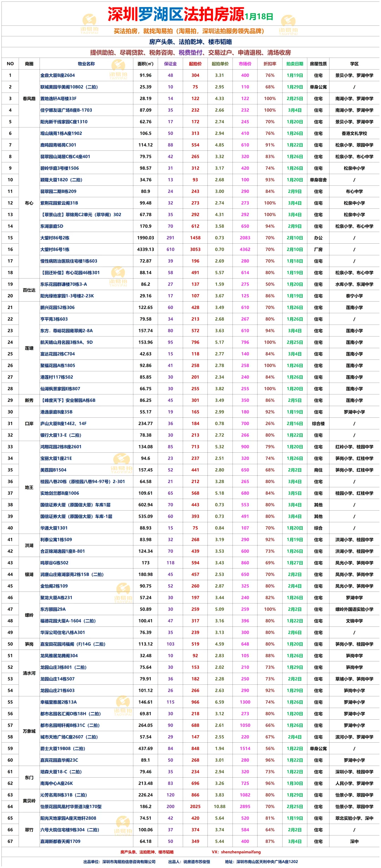Click property 爵士大厦19B08（二拍）
This screenshot has width=381, height=868.
[63, 748]
